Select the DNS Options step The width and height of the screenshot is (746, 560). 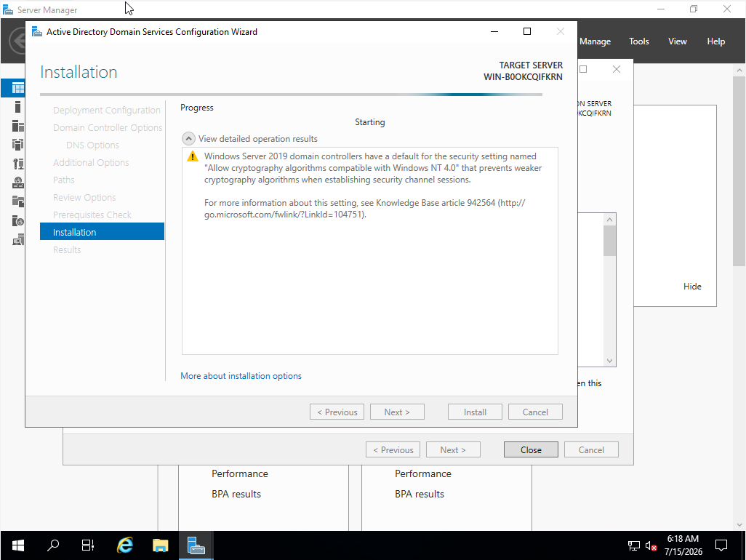[92, 145]
